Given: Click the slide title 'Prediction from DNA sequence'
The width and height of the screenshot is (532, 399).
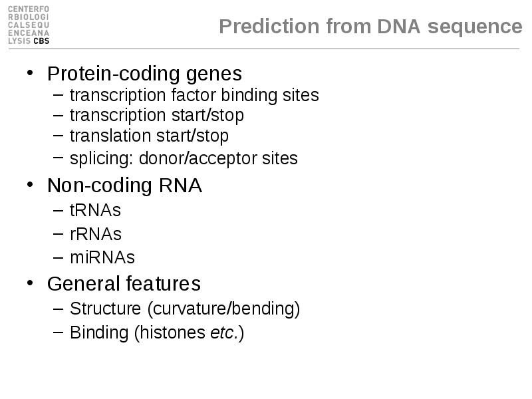Looking at the screenshot, I should click(370, 26).
